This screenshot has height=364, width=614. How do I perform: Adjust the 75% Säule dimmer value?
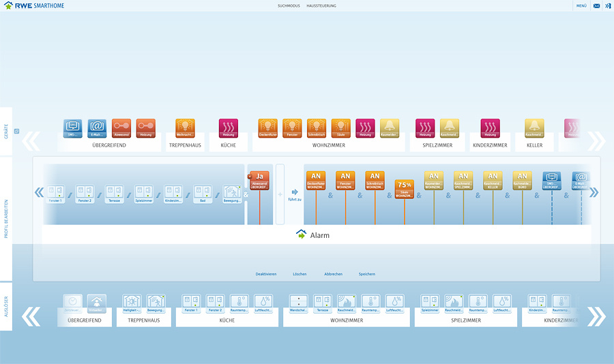tap(404, 189)
